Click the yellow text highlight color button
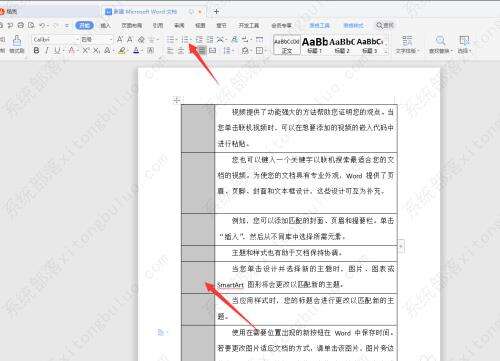The width and height of the screenshot is (500, 361). (x=122, y=50)
